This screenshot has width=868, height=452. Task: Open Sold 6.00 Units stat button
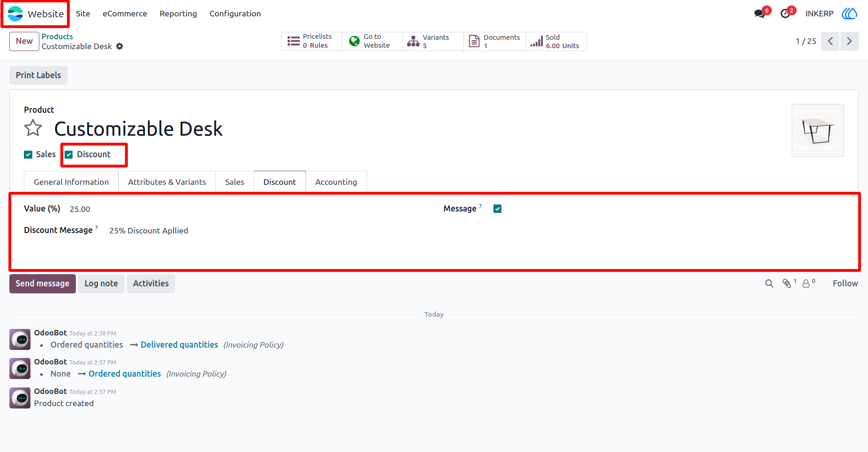[556, 41]
